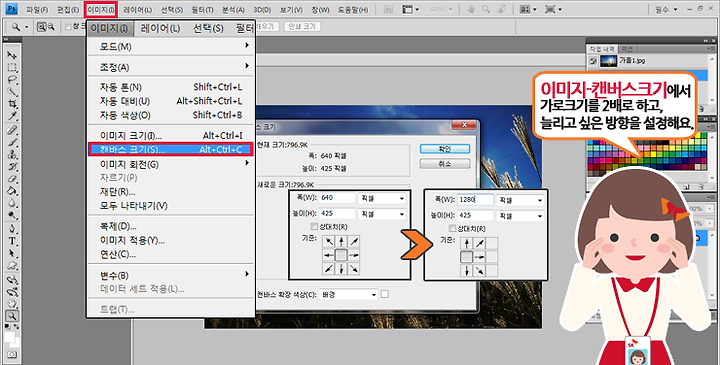Click the 취소 button in canvas dialog
Screen dimensions: 720x365
point(445,164)
